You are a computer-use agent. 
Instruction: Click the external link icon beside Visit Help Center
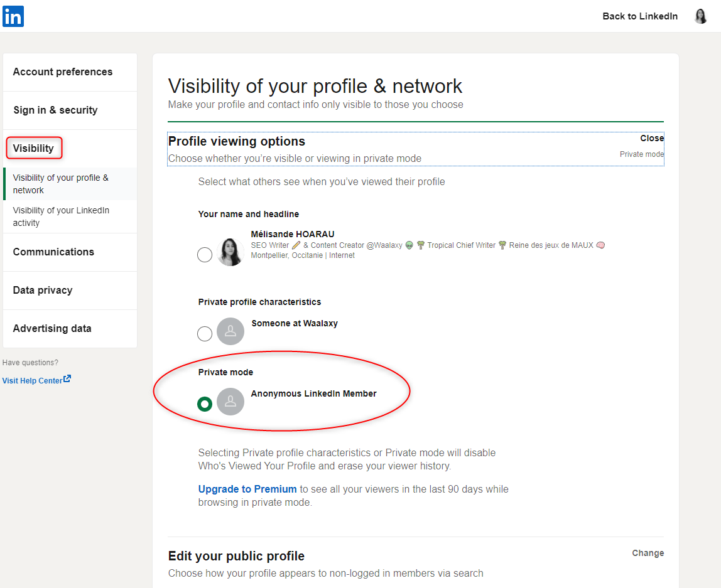pyautogui.click(x=68, y=379)
